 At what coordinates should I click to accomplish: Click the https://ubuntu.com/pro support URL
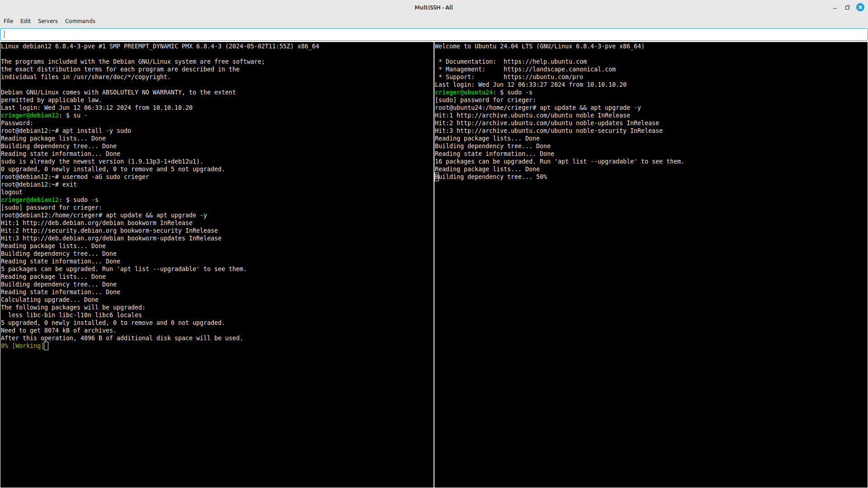pos(543,77)
